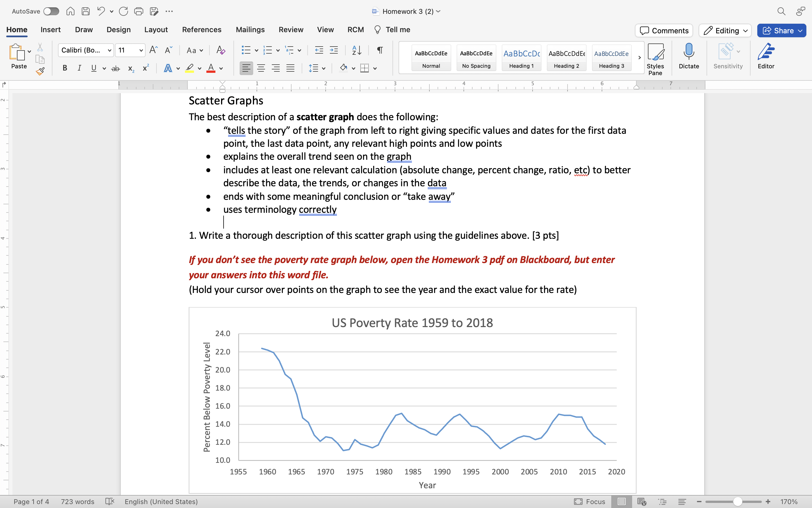Click the Increase Font Size icon
The image size is (812, 508).
(x=153, y=50)
